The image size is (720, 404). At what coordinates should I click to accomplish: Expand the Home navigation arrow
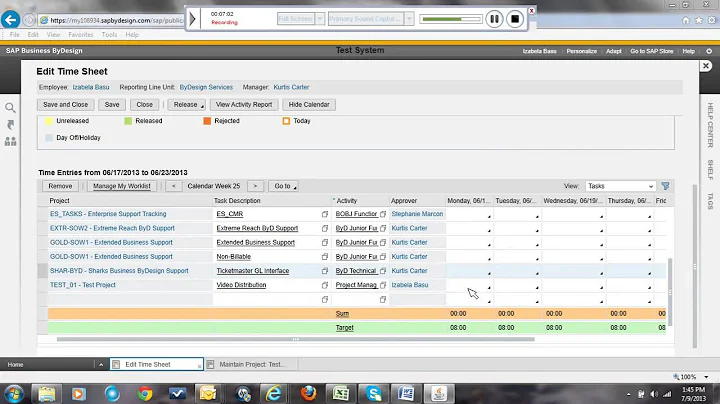click(101, 365)
